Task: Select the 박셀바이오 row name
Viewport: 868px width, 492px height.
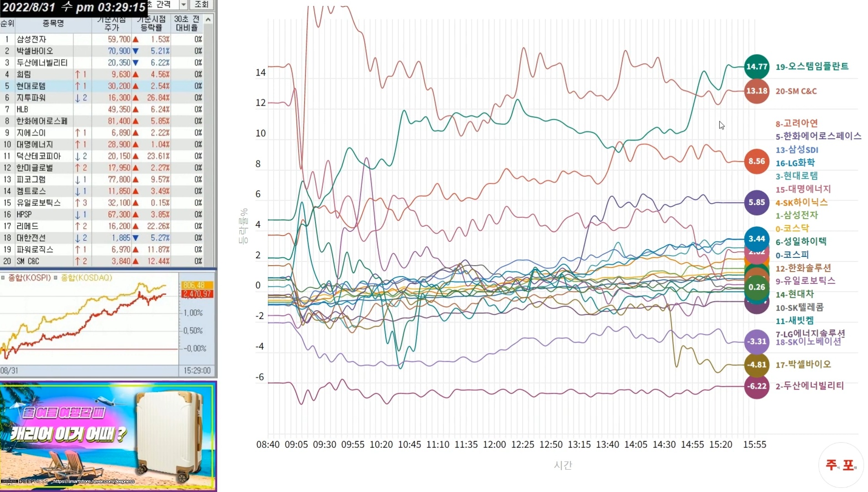Action: click(x=35, y=51)
